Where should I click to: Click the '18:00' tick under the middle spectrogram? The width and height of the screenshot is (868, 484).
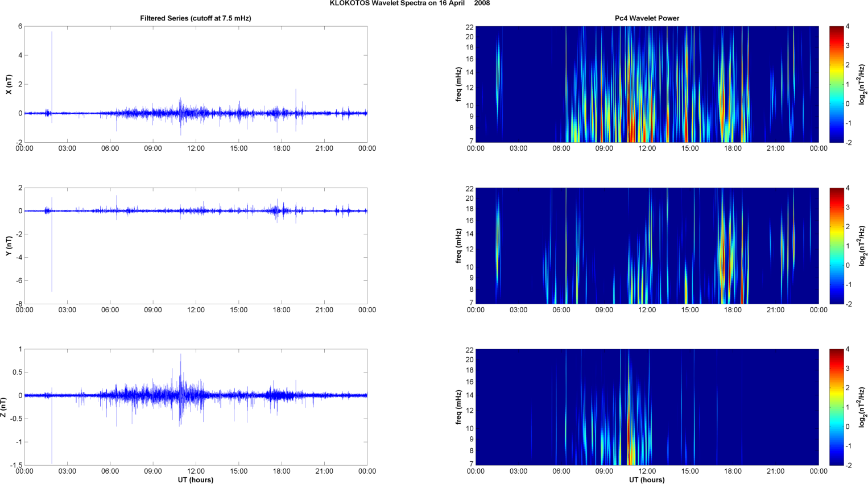point(733,310)
